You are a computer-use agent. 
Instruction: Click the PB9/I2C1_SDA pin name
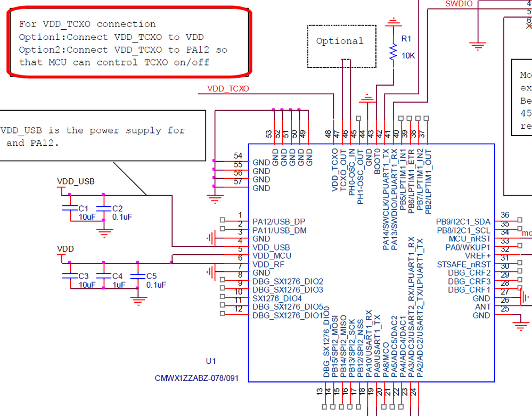(463, 222)
